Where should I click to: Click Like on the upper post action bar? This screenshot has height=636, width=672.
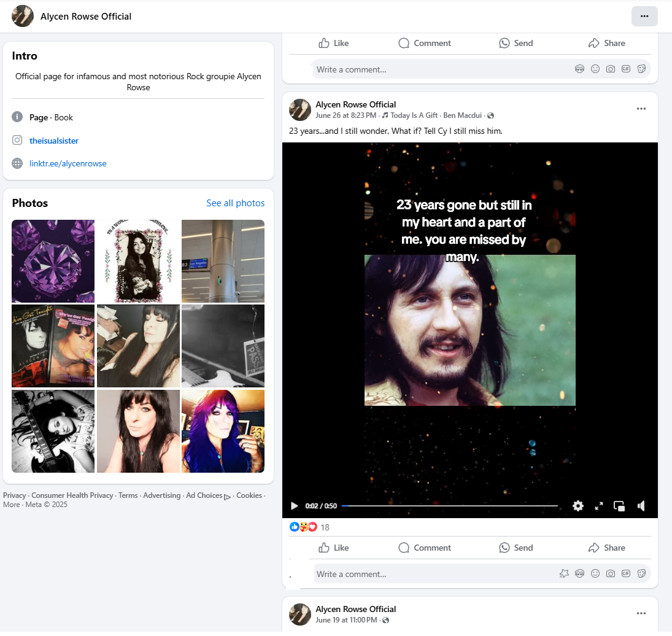point(333,43)
